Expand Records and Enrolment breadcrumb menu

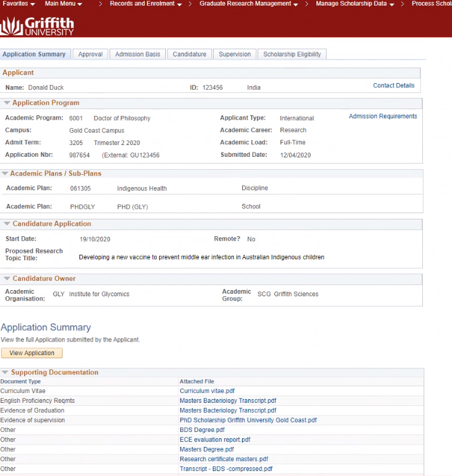(x=146, y=4)
